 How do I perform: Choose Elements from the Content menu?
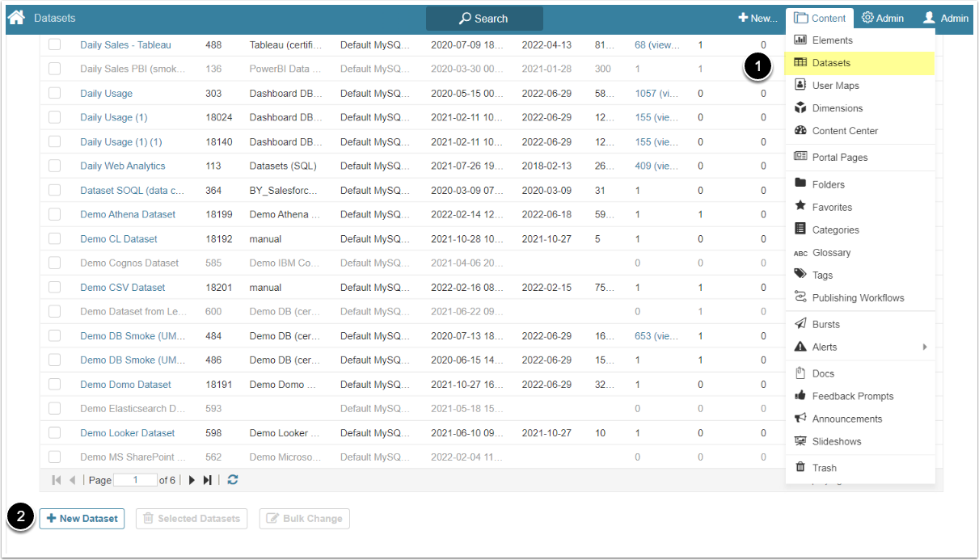[832, 40]
